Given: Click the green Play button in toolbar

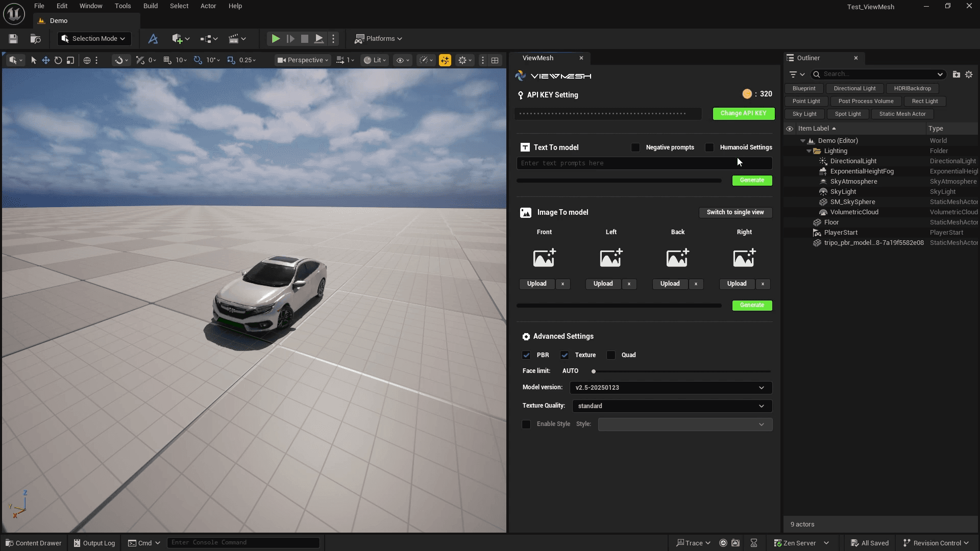Looking at the screenshot, I should pyautogui.click(x=275, y=39).
